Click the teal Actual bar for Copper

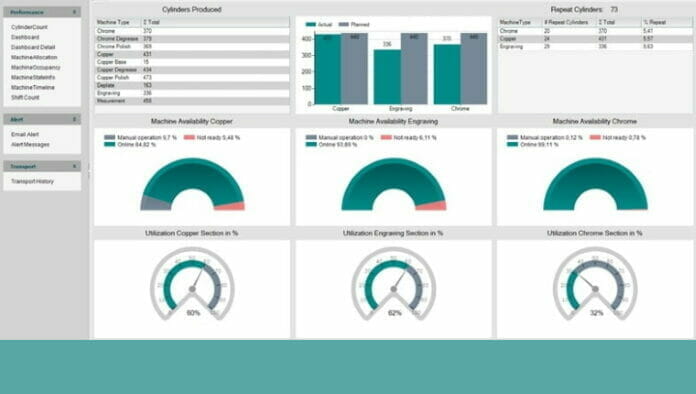click(328, 69)
